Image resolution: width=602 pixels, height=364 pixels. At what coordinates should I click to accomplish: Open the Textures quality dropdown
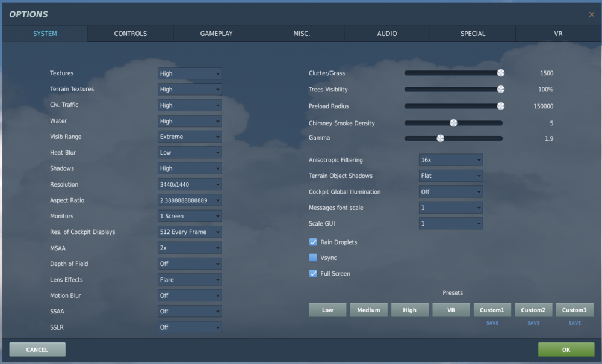pyautogui.click(x=189, y=73)
